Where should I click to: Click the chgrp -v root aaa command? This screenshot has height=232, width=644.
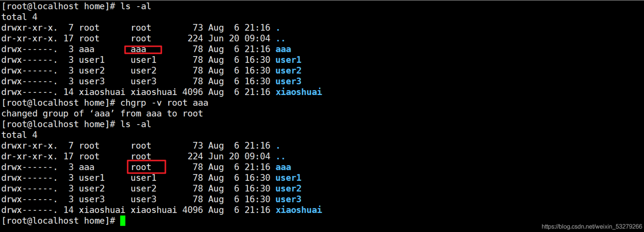(164, 103)
